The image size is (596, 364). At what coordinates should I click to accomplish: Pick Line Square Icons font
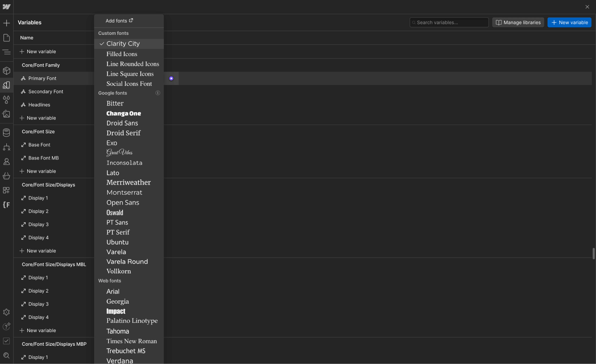point(129,74)
